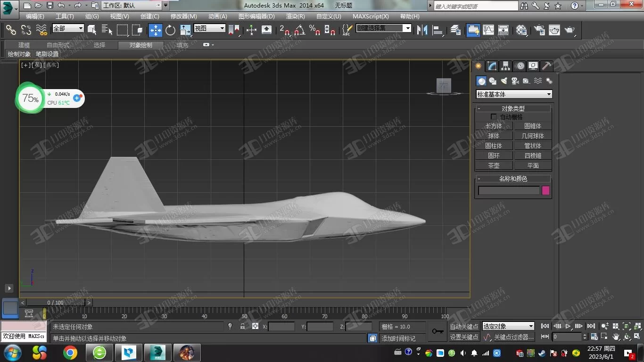The width and height of the screenshot is (644, 362).
Task: Toggle the Graphite Modeling Tools ribbon icon
Action: click(473, 30)
